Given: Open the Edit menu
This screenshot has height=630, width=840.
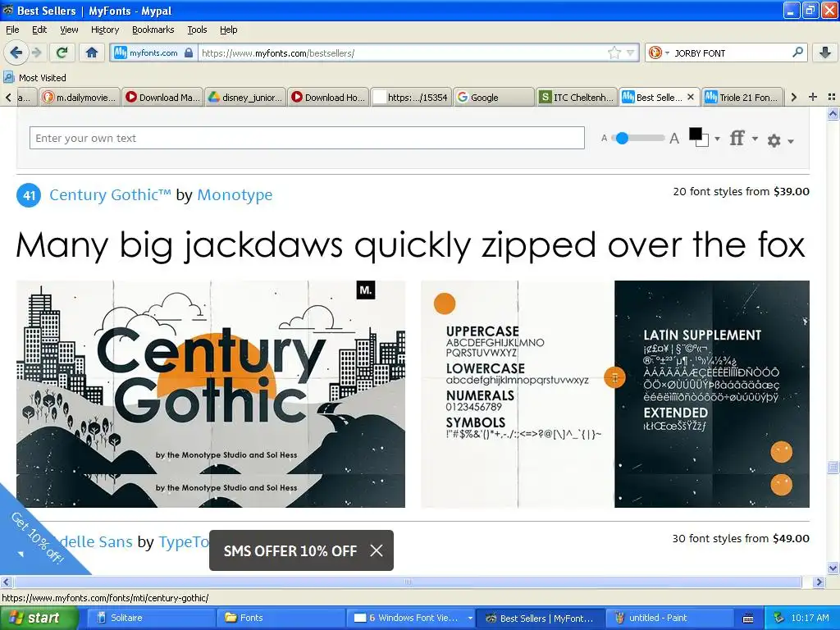Looking at the screenshot, I should (39, 30).
